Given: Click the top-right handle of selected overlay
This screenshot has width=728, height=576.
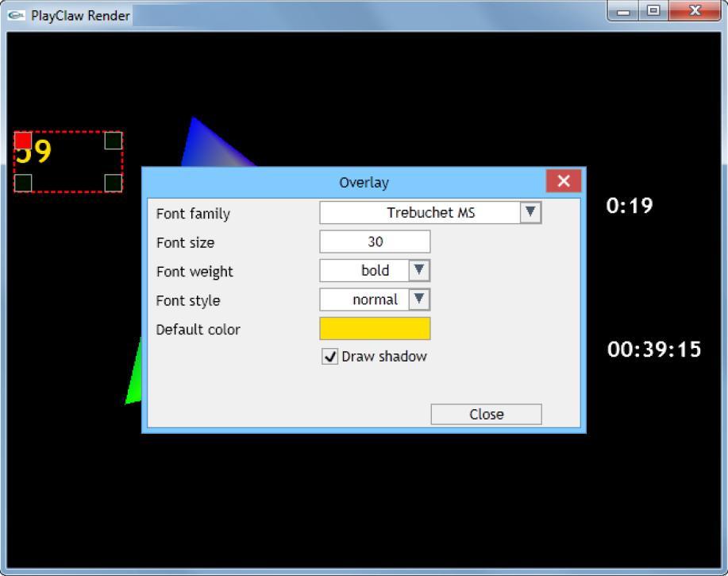Looking at the screenshot, I should (x=113, y=141).
